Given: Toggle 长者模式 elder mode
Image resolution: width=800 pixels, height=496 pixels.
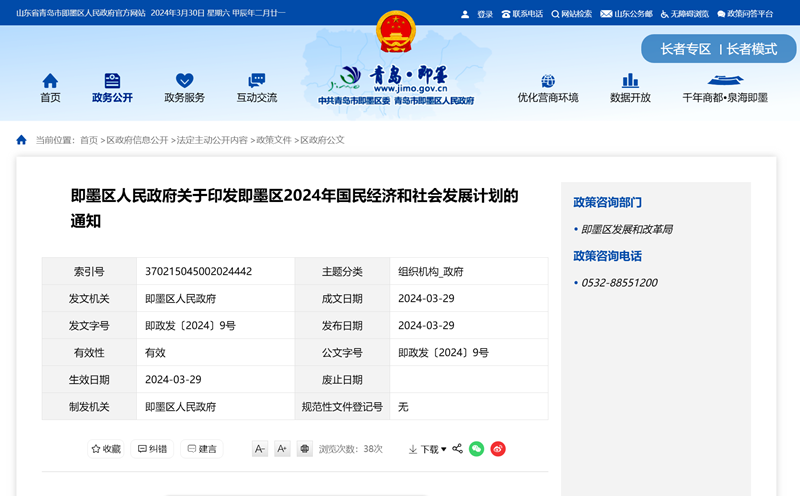Looking at the screenshot, I should (x=751, y=49).
